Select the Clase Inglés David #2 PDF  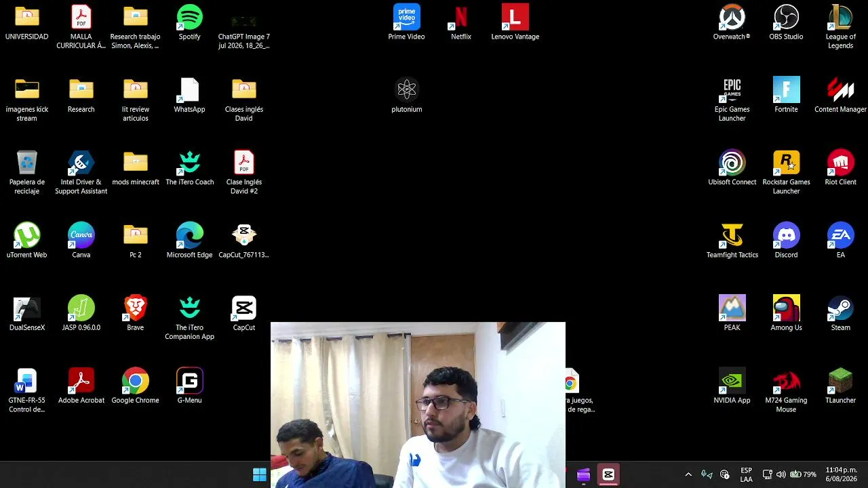click(244, 163)
